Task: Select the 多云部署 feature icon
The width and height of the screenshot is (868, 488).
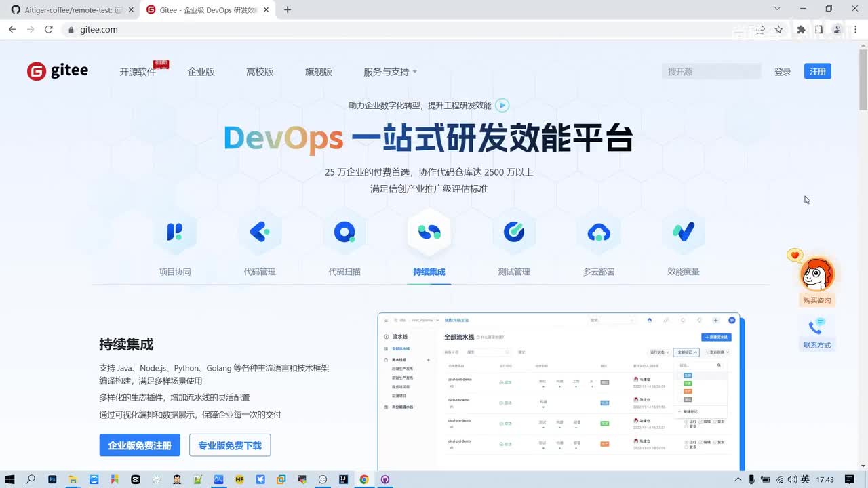Action: click(599, 232)
